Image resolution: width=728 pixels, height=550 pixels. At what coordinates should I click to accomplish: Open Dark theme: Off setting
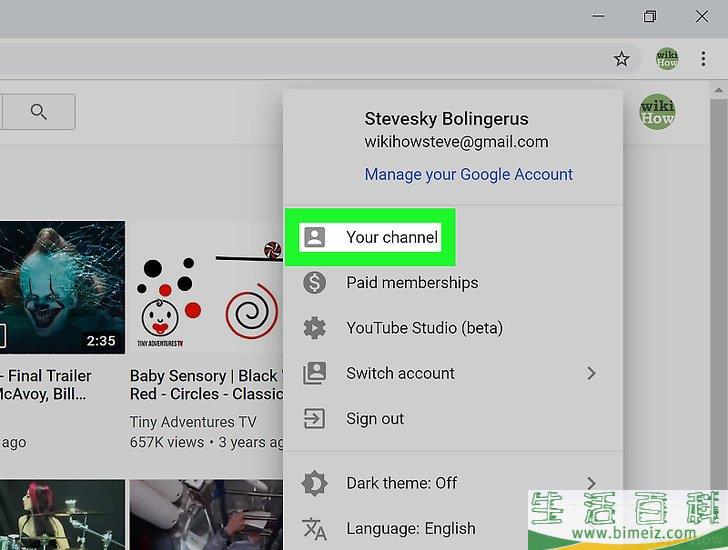(453, 483)
